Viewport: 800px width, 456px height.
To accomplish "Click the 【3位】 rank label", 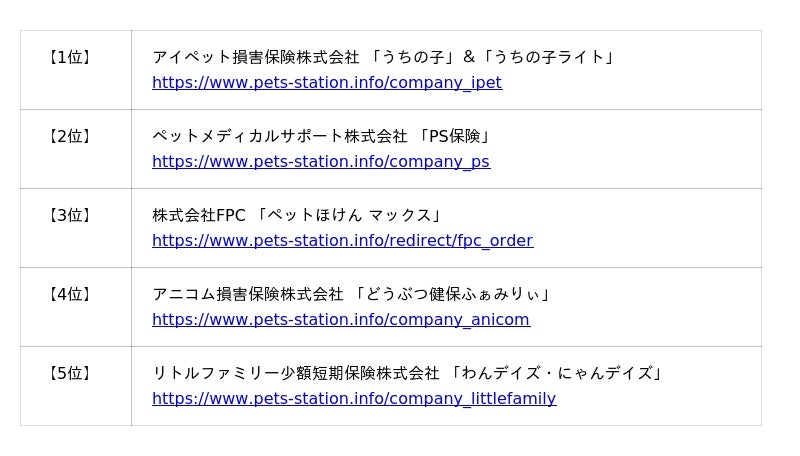I will [x=70, y=216].
